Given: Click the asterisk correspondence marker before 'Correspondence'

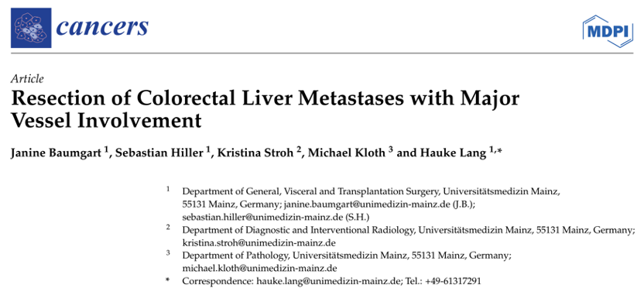Looking at the screenshot, I should click(167, 282).
